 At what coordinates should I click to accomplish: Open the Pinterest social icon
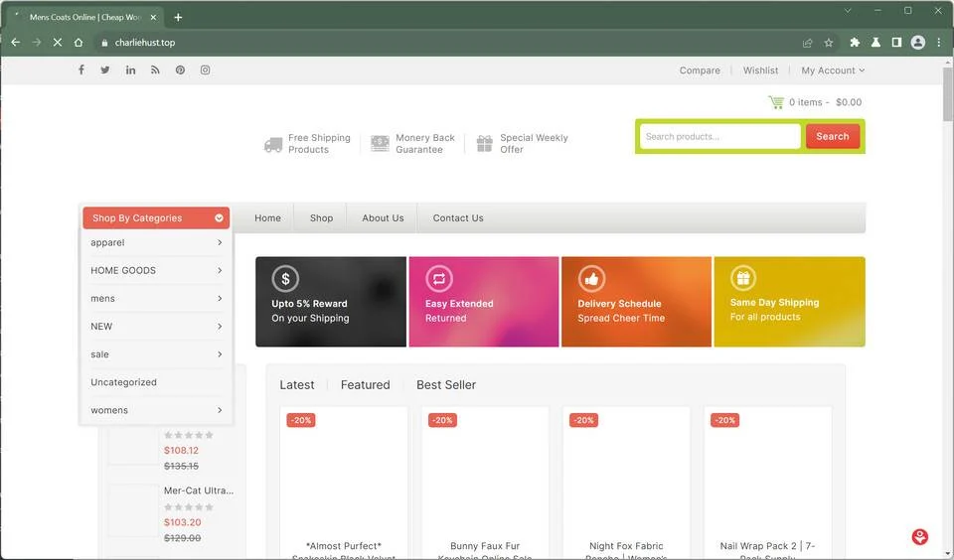point(180,70)
